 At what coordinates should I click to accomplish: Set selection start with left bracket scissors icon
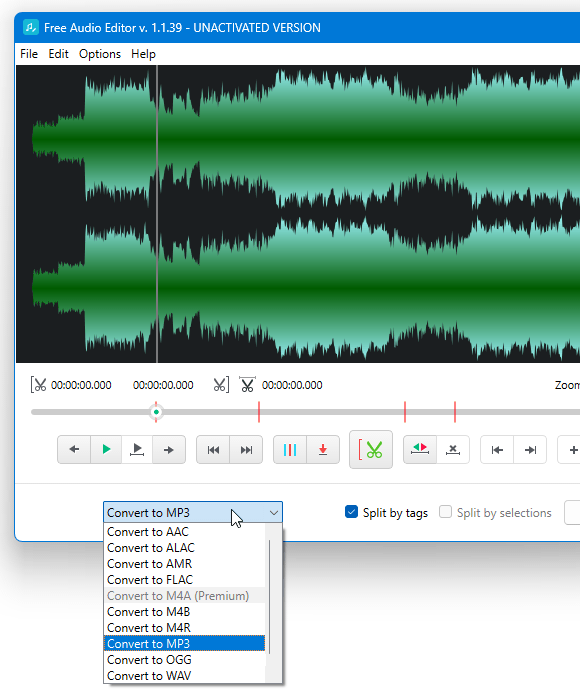coord(38,385)
